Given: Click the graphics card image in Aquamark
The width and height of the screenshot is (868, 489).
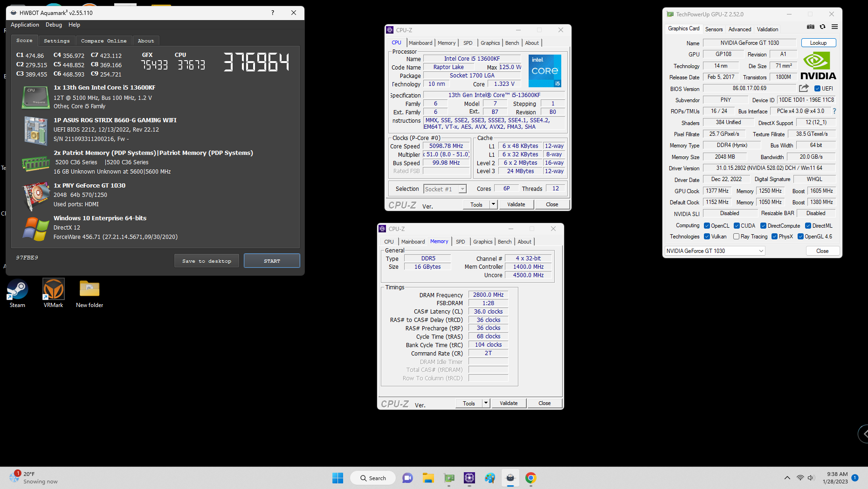Looking at the screenshot, I should 36,196.
